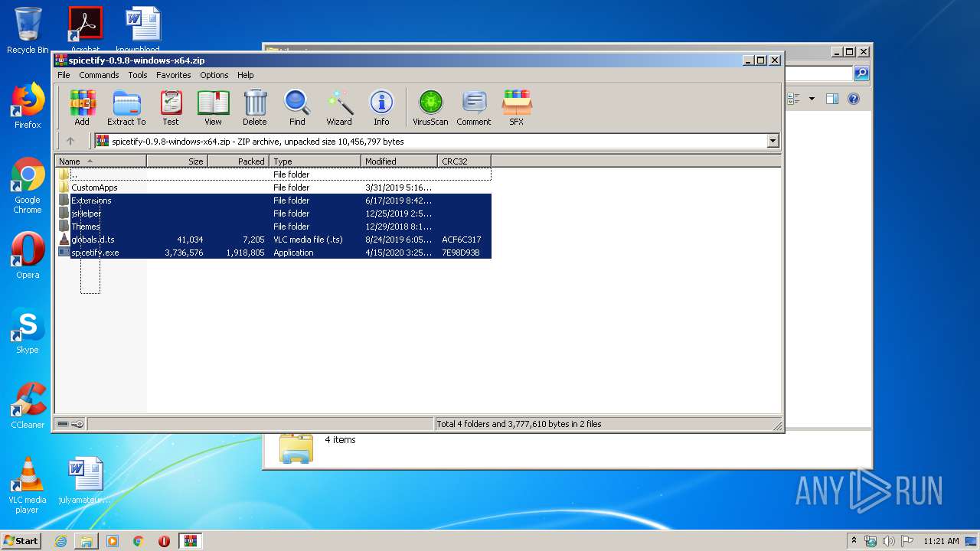Click the Windows Media Player taskbar icon
Screen dimensions: 980x551
[113, 541]
